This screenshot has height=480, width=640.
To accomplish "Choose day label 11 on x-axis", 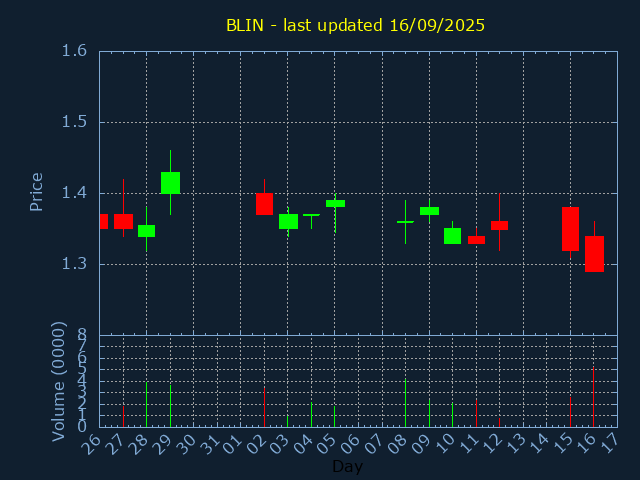I will (x=468, y=444).
